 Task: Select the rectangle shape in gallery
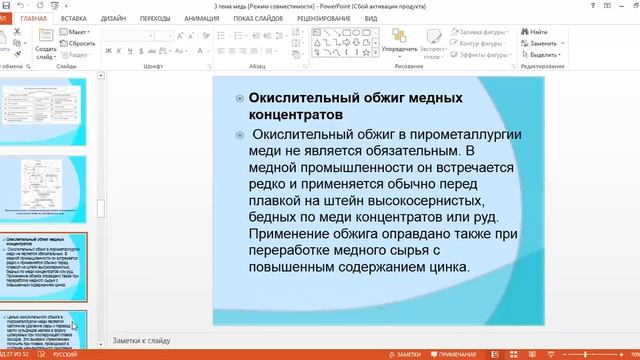[x=347, y=33]
